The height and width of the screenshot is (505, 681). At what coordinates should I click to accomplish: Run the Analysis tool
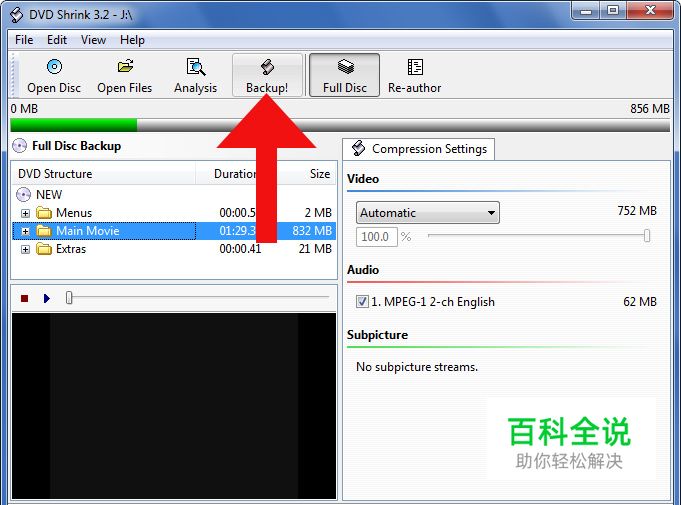point(195,76)
